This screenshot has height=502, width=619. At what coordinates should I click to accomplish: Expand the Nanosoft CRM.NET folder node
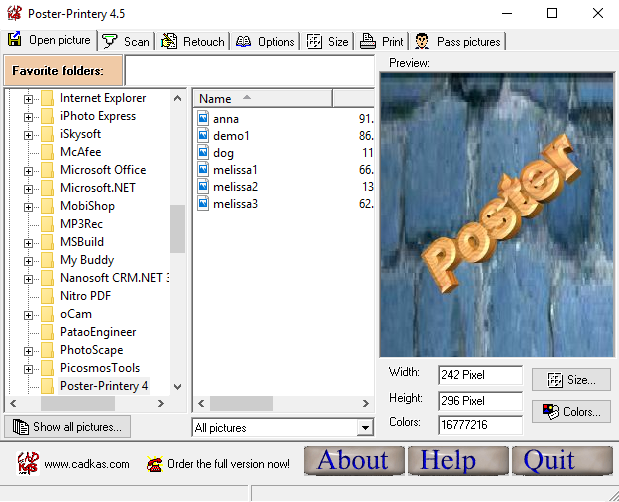28,279
